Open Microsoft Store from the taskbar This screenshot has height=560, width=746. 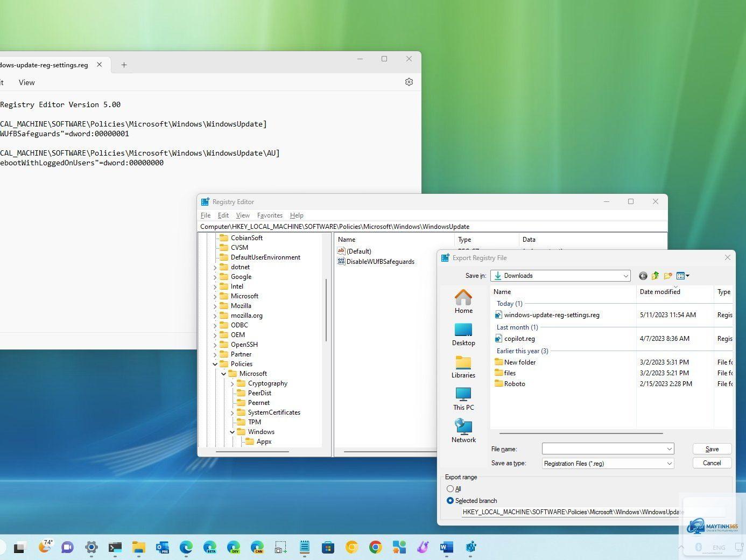pyautogui.click(x=328, y=548)
